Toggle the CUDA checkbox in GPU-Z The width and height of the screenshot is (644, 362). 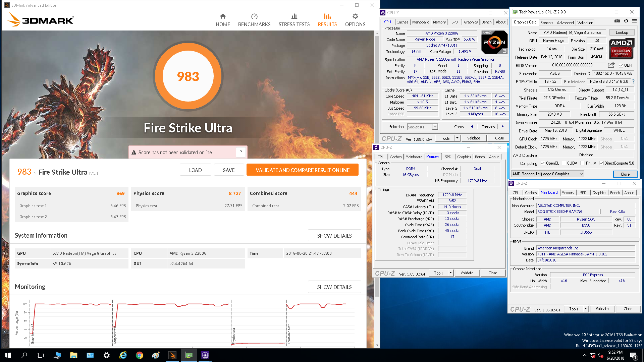pyautogui.click(x=564, y=163)
